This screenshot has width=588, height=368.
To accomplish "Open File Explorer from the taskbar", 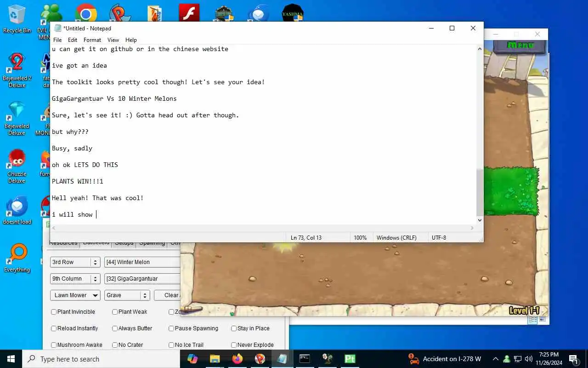I will pos(215,359).
